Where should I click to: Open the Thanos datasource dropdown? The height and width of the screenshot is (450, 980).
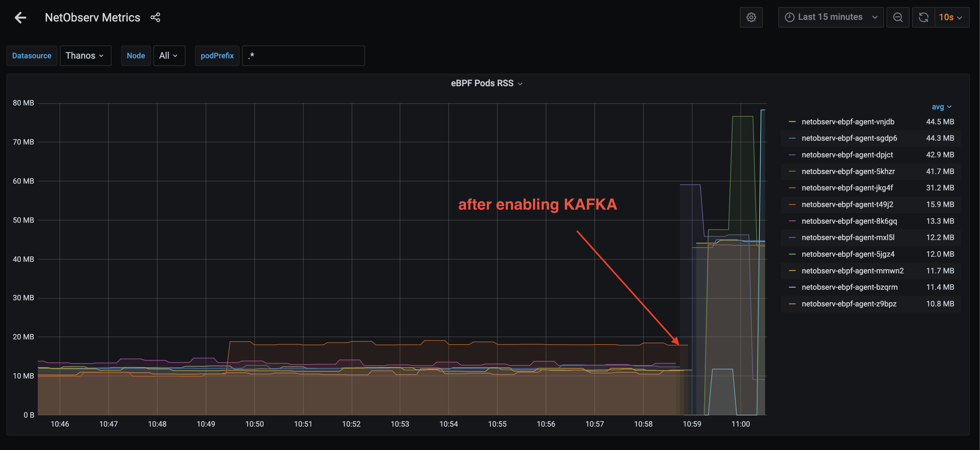pos(85,56)
